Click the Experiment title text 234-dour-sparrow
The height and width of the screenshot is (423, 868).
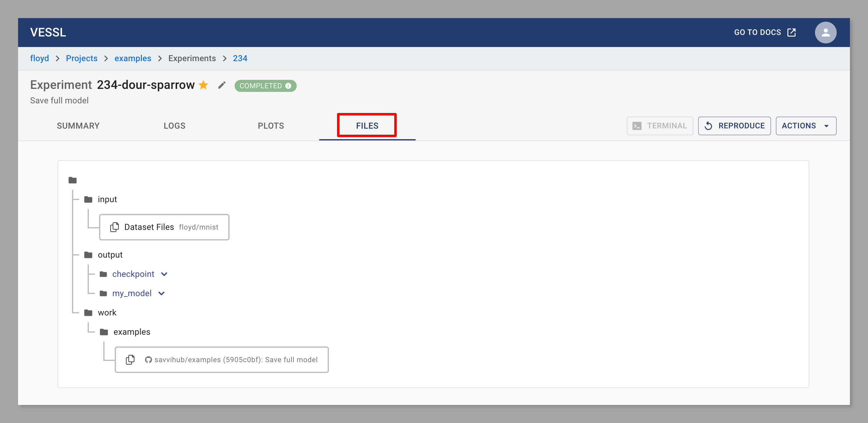pyautogui.click(x=146, y=85)
